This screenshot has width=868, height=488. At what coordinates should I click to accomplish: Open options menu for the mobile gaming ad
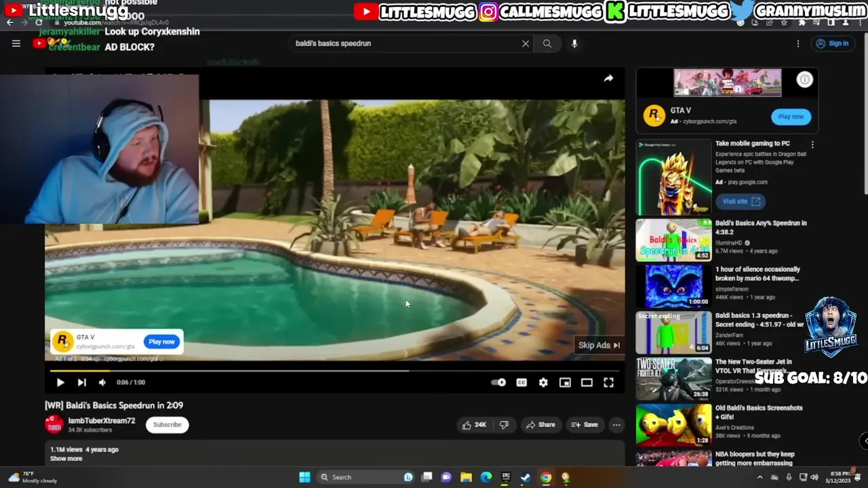pos(812,144)
